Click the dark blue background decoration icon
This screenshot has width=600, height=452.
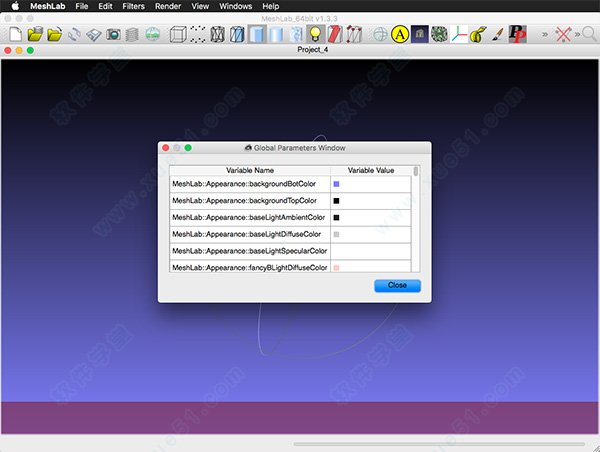[x=420, y=34]
